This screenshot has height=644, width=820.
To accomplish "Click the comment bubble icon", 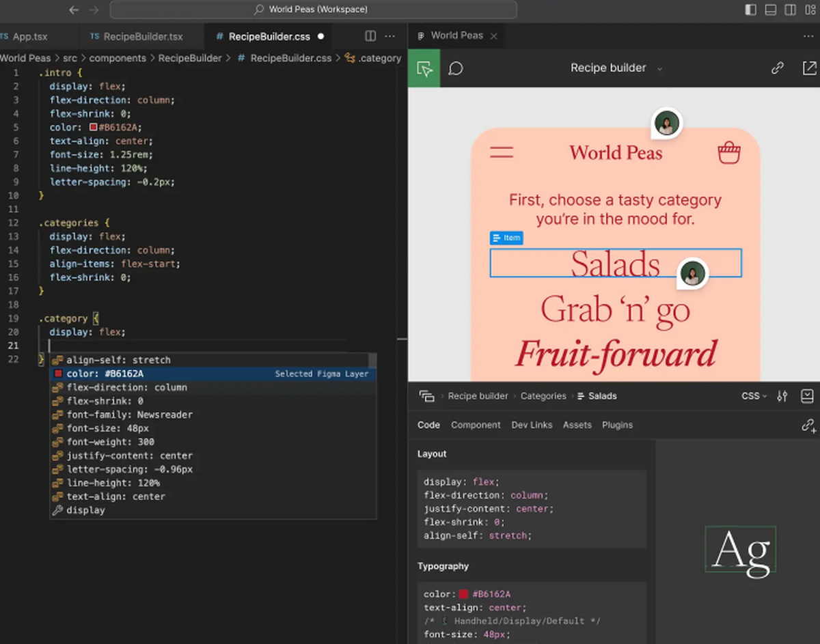I will tap(456, 68).
